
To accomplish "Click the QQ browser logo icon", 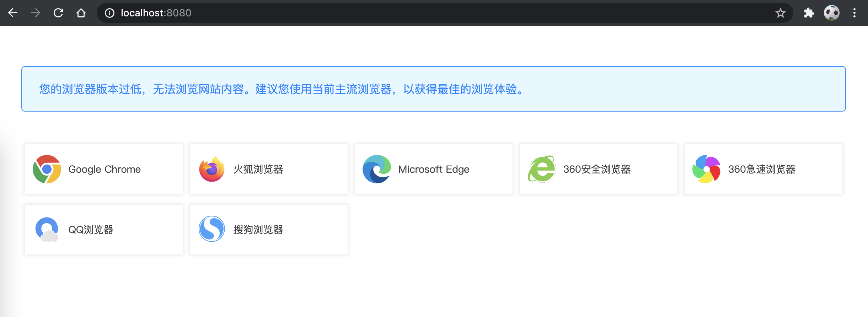I will click(x=47, y=230).
